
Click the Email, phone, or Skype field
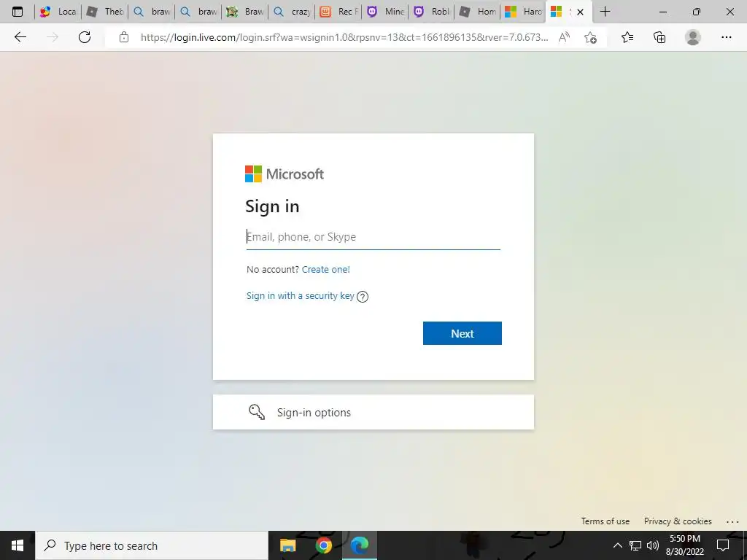(x=373, y=237)
